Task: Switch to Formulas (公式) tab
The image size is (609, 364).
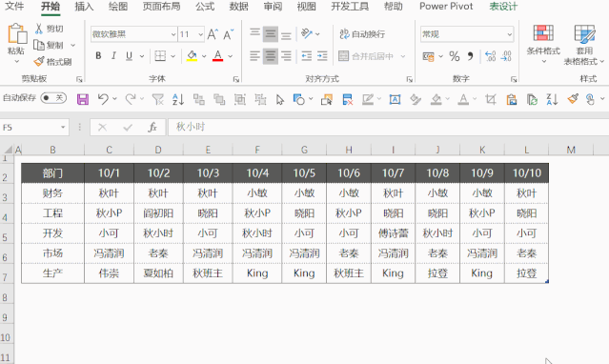Action: pyautogui.click(x=205, y=7)
